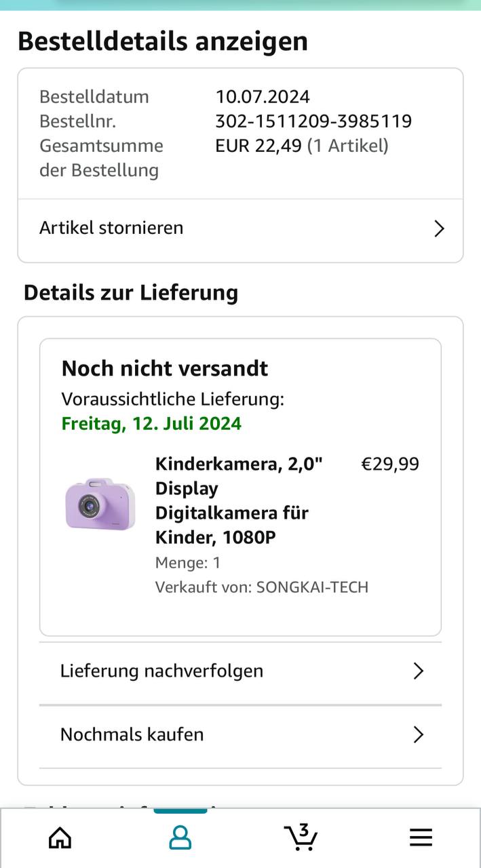Viewport: 481px width, 868px height.
Task: Open the purple Kinderkamera product thumbnail
Action: (100, 504)
